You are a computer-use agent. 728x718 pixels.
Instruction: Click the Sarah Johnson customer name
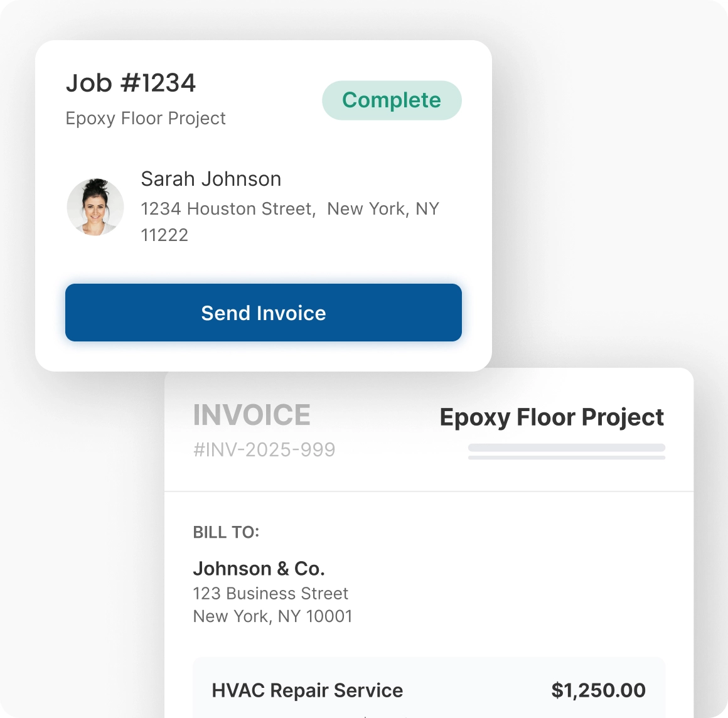211,179
